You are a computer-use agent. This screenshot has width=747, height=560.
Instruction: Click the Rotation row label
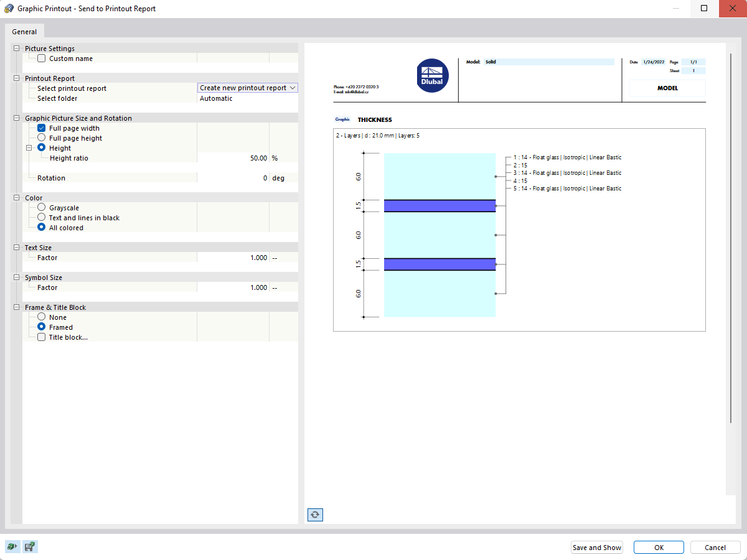coord(51,178)
